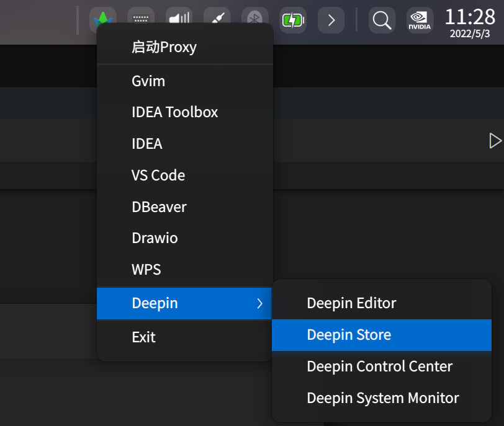Click the green launcher tray icon
The image size is (504, 426).
pyautogui.click(x=102, y=20)
